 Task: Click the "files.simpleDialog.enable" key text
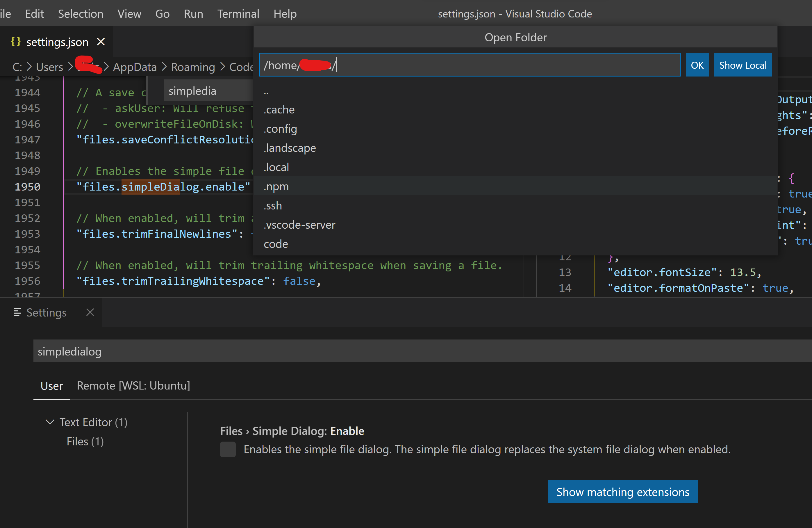[163, 187]
